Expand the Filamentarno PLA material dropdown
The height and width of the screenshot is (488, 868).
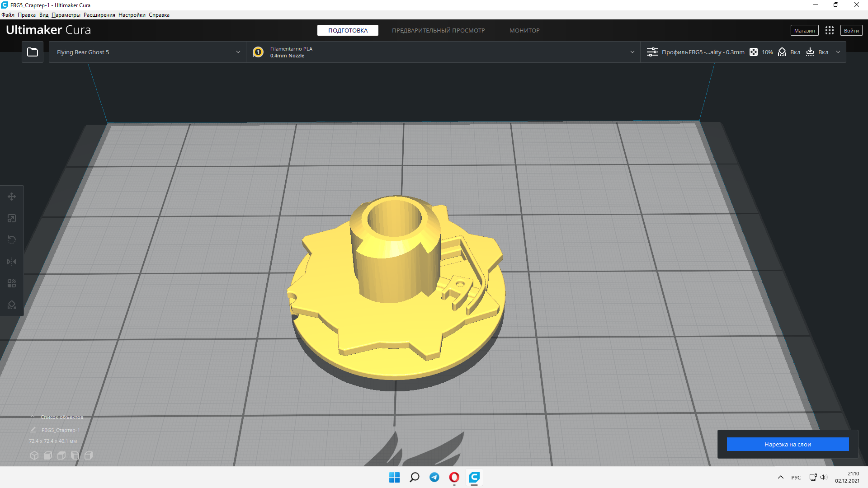(632, 52)
